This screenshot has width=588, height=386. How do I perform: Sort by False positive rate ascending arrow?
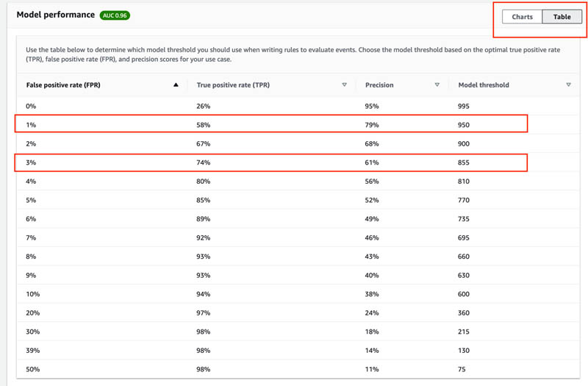click(176, 85)
